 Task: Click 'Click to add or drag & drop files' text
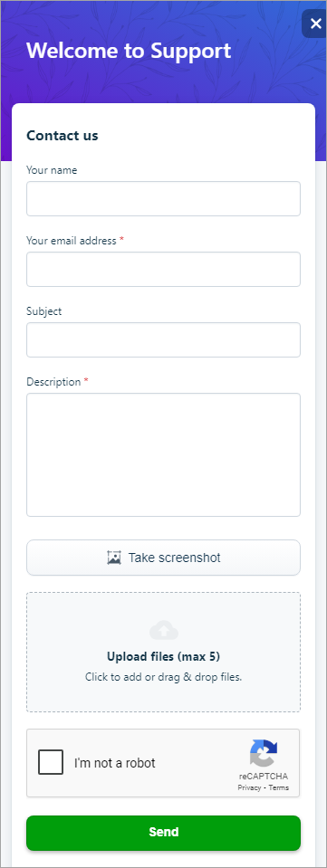point(163,676)
